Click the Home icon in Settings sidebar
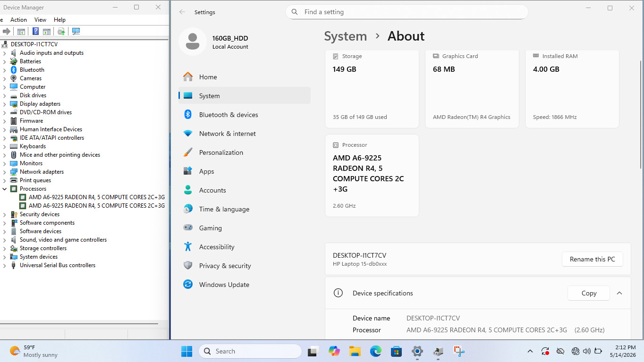This screenshot has height=362, width=644. click(188, 77)
